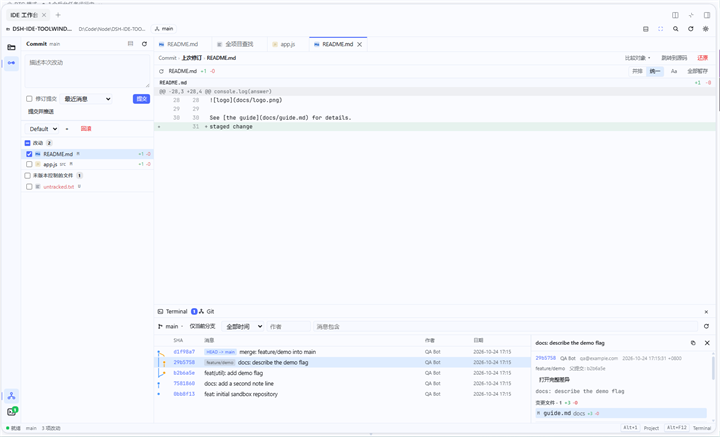720x437 pixels.
Task: Click the layout icon beside Commit refresh
Action: tap(130, 44)
